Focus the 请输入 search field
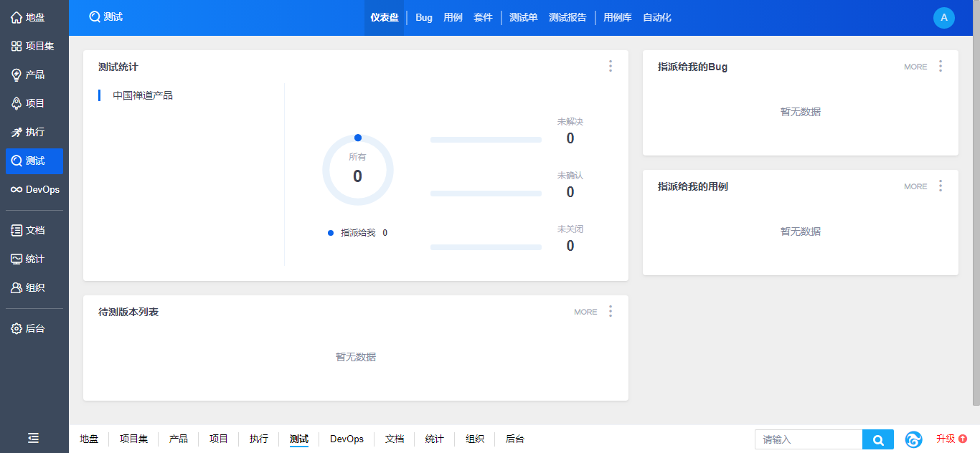 tap(809, 439)
